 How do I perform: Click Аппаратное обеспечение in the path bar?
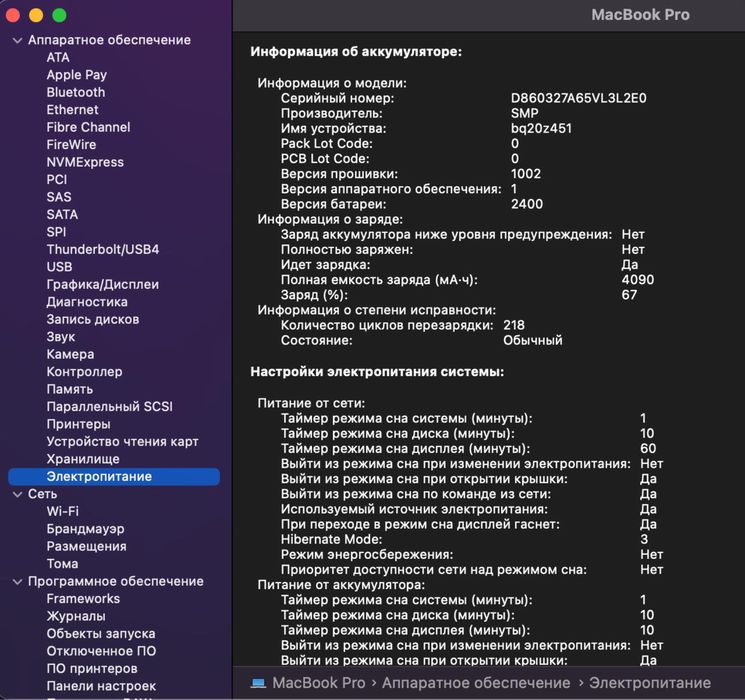pos(476,683)
